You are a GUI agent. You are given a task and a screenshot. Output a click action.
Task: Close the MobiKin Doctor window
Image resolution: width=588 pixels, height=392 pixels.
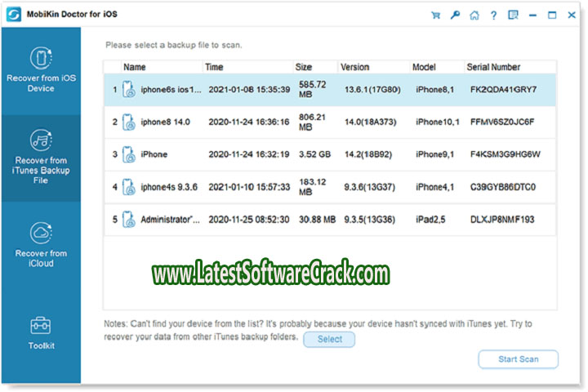(572, 16)
